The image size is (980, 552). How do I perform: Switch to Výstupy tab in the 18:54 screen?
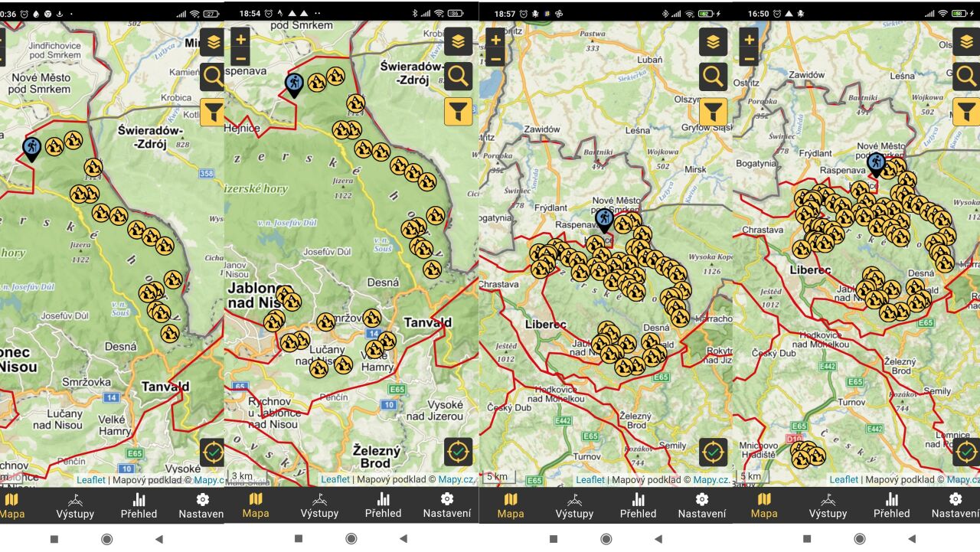pos(319,506)
